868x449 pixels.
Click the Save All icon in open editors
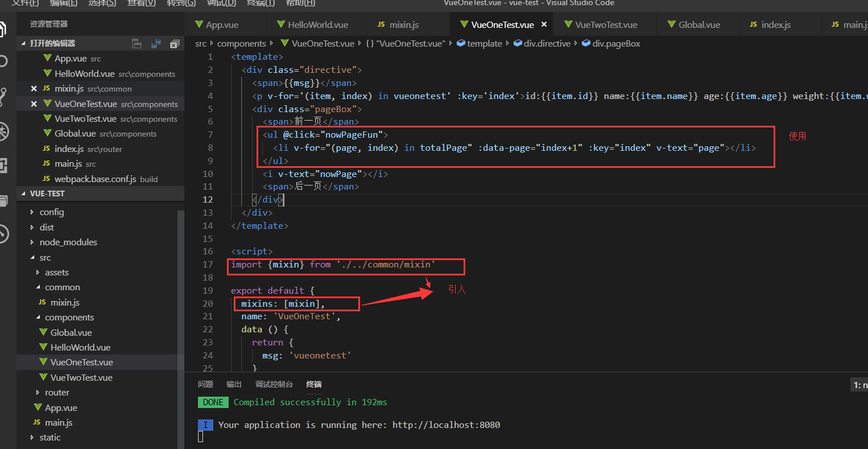tap(155, 44)
